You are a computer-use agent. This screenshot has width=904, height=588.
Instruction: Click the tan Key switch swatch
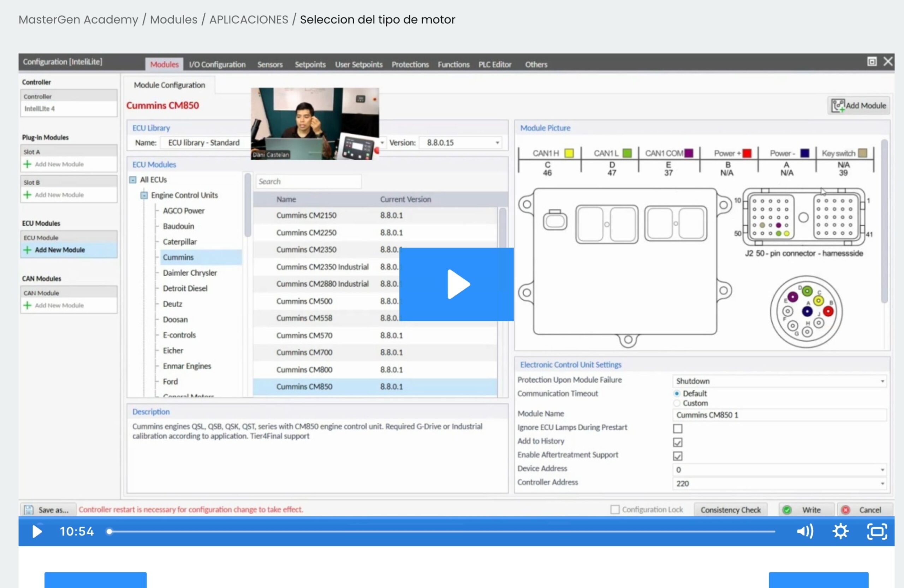(x=863, y=153)
